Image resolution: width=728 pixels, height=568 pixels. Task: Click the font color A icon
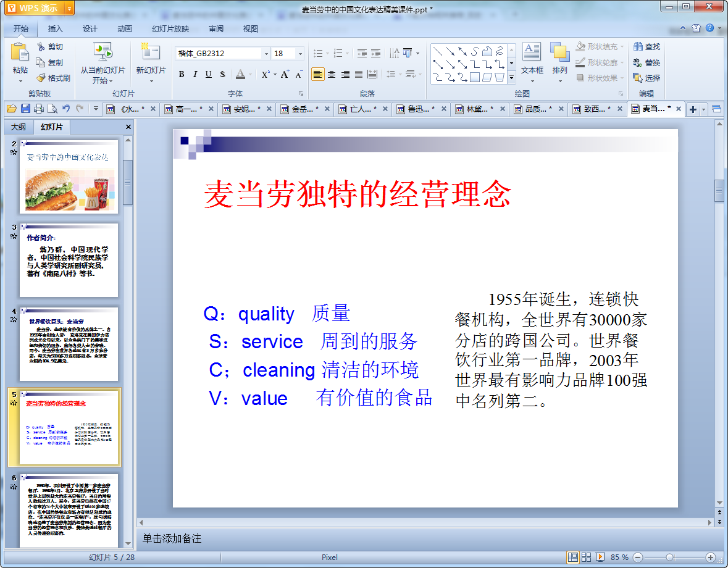(240, 74)
